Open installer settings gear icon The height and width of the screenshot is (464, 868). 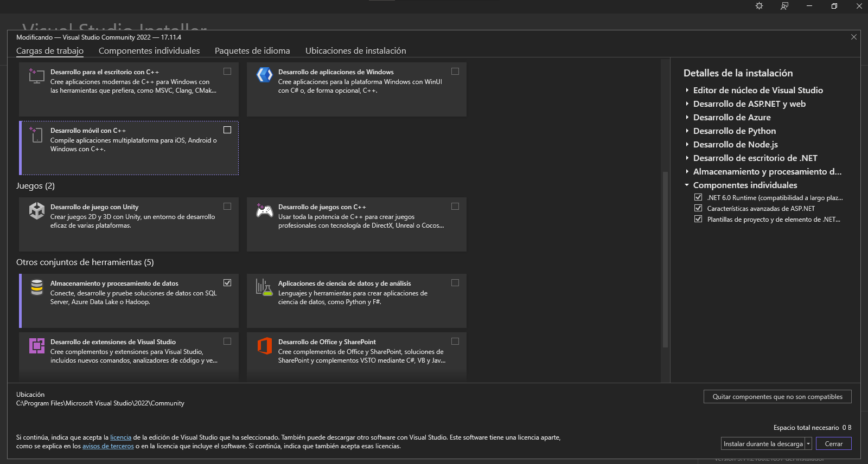759,6
